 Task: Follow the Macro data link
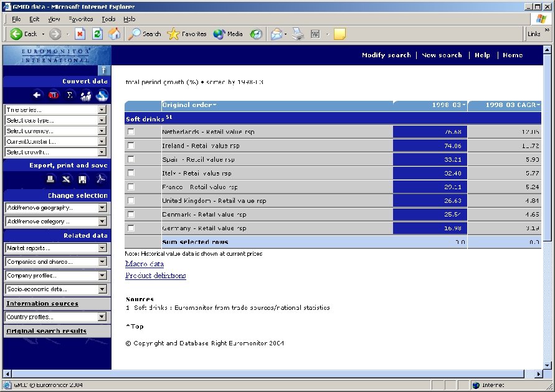click(144, 264)
